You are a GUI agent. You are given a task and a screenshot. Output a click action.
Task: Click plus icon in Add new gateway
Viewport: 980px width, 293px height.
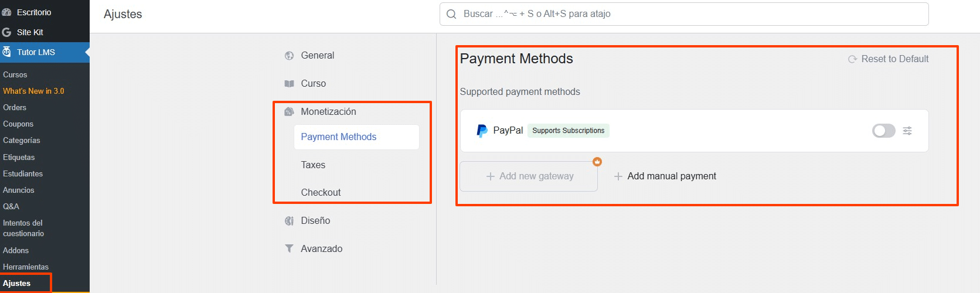pos(491,176)
